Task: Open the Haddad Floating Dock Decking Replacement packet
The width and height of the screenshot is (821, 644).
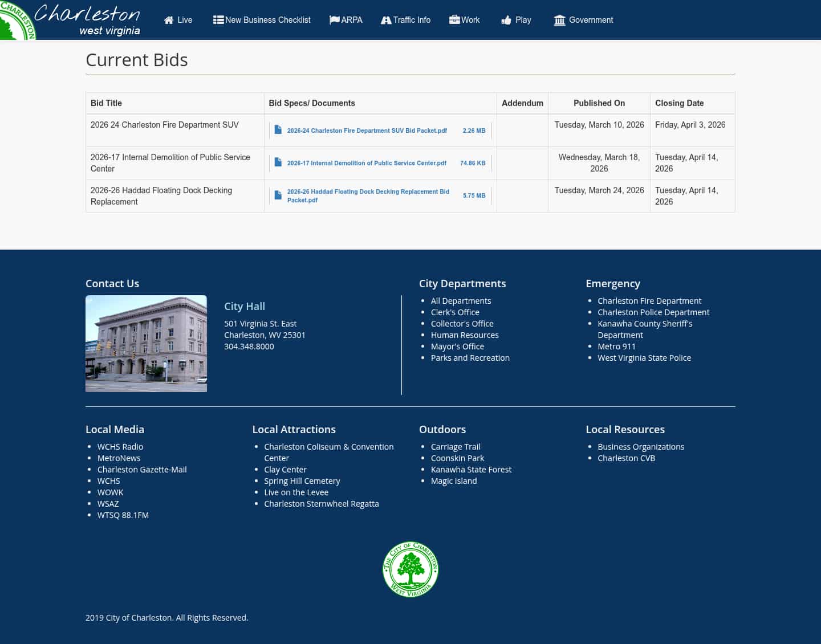Action: (368, 195)
